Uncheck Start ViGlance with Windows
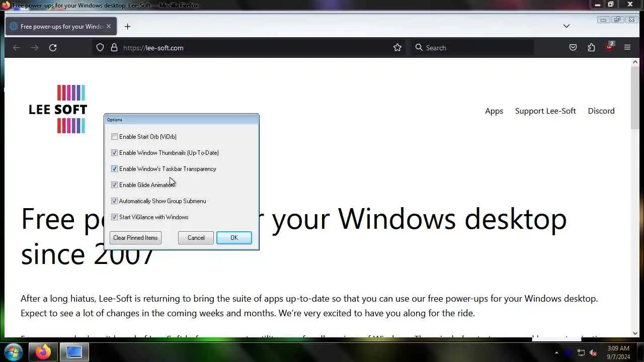644x362 pixels. (114, 217)
